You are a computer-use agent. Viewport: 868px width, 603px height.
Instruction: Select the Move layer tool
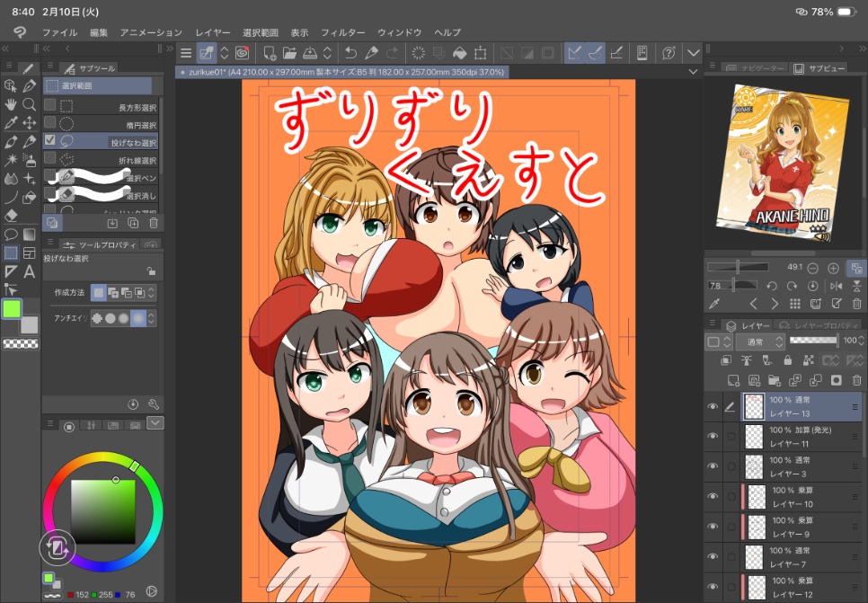click(30, 123)
